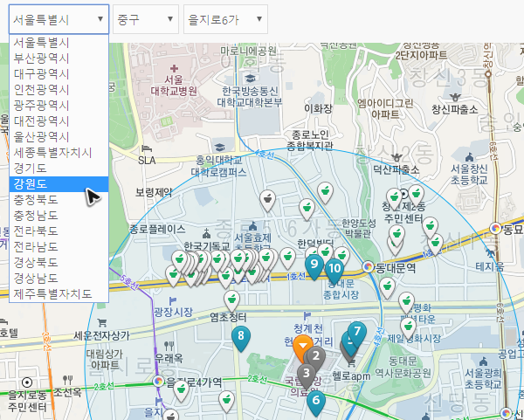Pick 울산광역시 from the options
This screenshot has height=420, width=524.
(x=59, y=137)
